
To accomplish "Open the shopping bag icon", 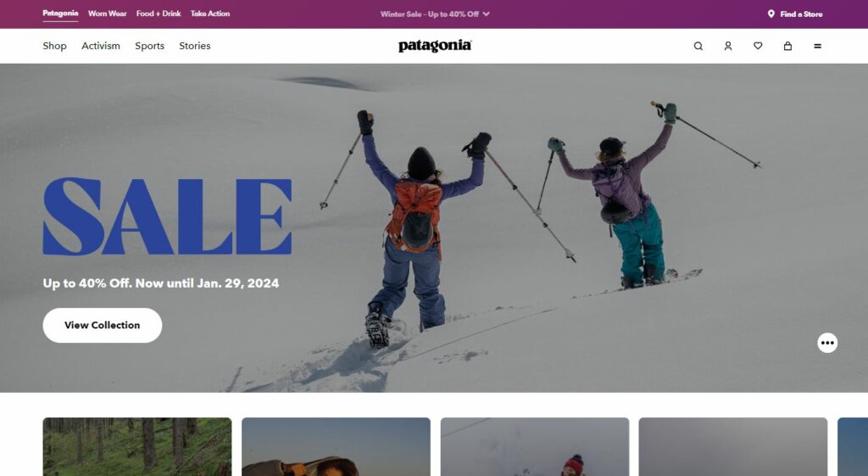I will point(787,46).
